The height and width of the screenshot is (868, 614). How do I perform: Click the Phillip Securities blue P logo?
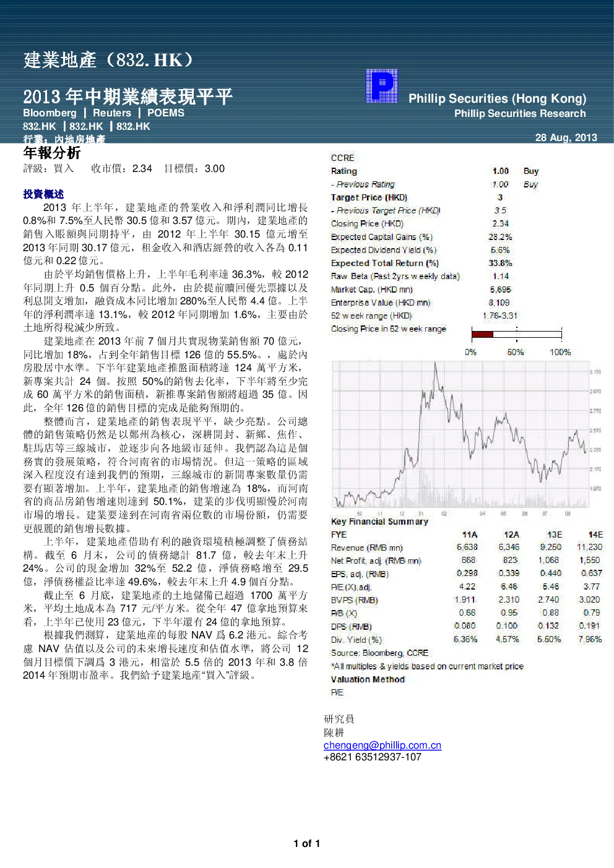pos(381,85)
